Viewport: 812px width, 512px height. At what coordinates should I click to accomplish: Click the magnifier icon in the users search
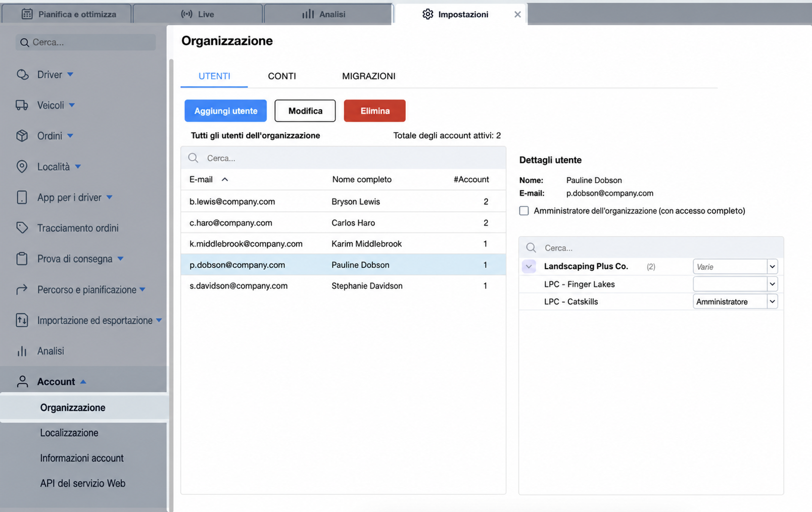[x=193, y=158]
